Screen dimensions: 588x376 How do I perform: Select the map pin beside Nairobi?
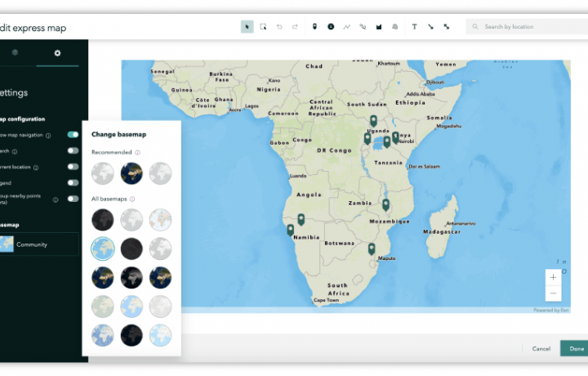[x=395, y=137]
